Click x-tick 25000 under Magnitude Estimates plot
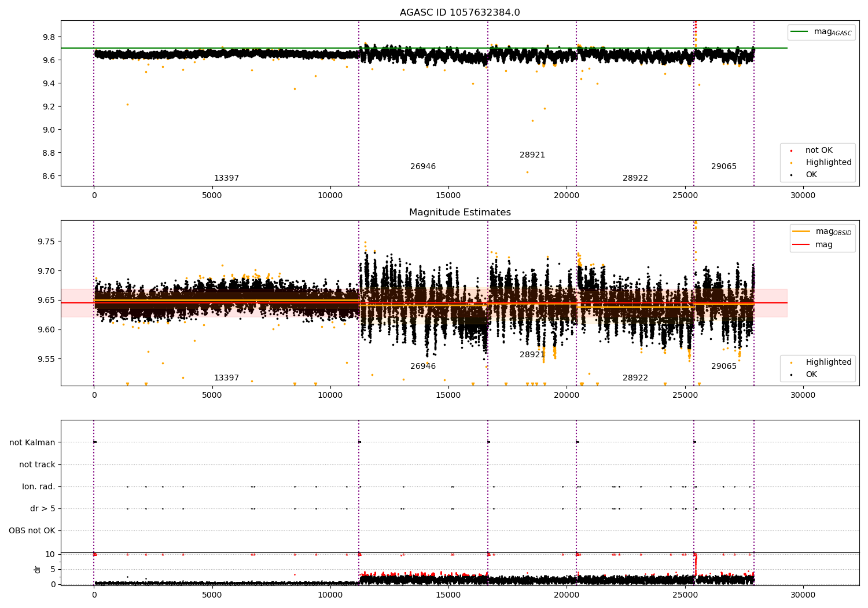Image resolution: width=868 pixels, height=608 pixels. [685, 395]
